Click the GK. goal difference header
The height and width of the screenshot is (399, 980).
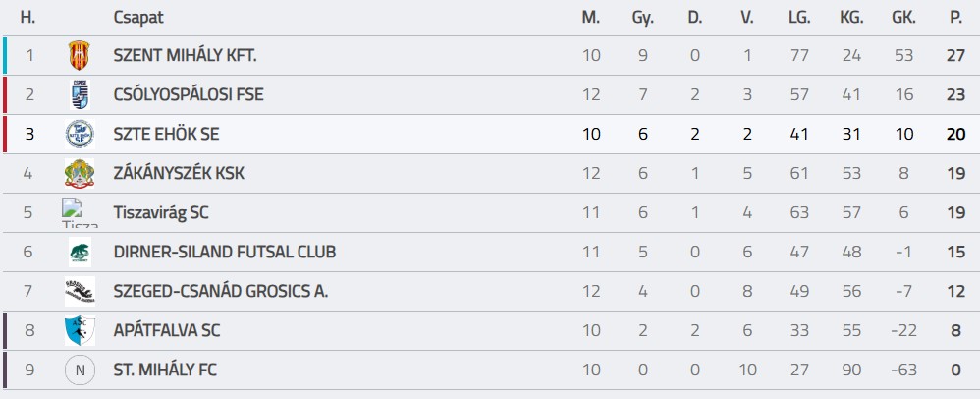(903, 18)
